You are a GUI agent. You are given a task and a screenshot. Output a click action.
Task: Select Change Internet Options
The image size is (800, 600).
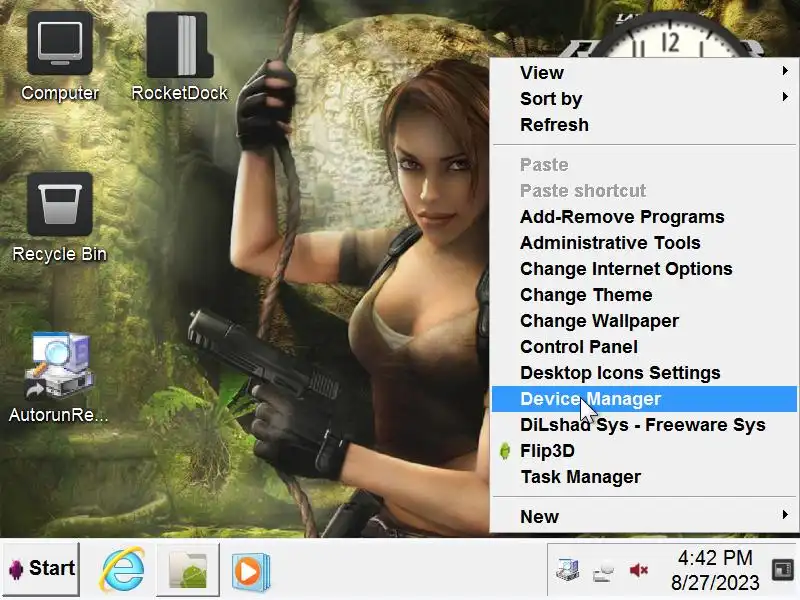click(644, 269)
